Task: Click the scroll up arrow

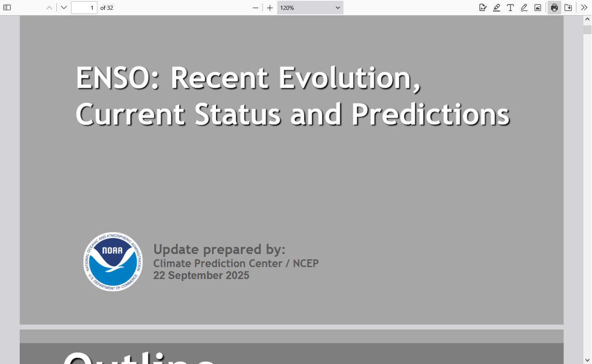Action: tap(587, 19)
